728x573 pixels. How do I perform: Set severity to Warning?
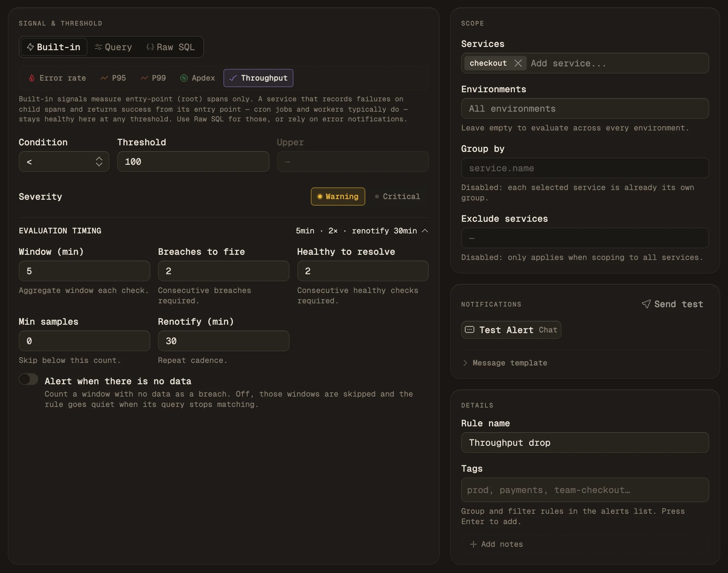click(x=338, y=197)
